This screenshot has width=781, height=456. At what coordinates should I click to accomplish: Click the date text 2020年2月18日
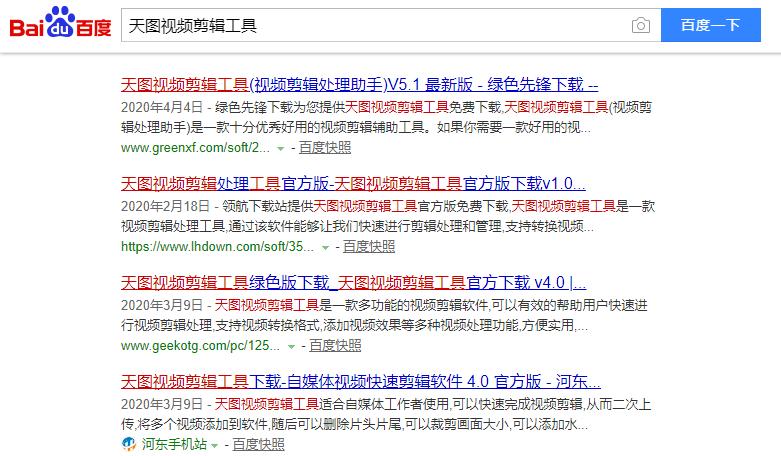click(x=165, y=206)
